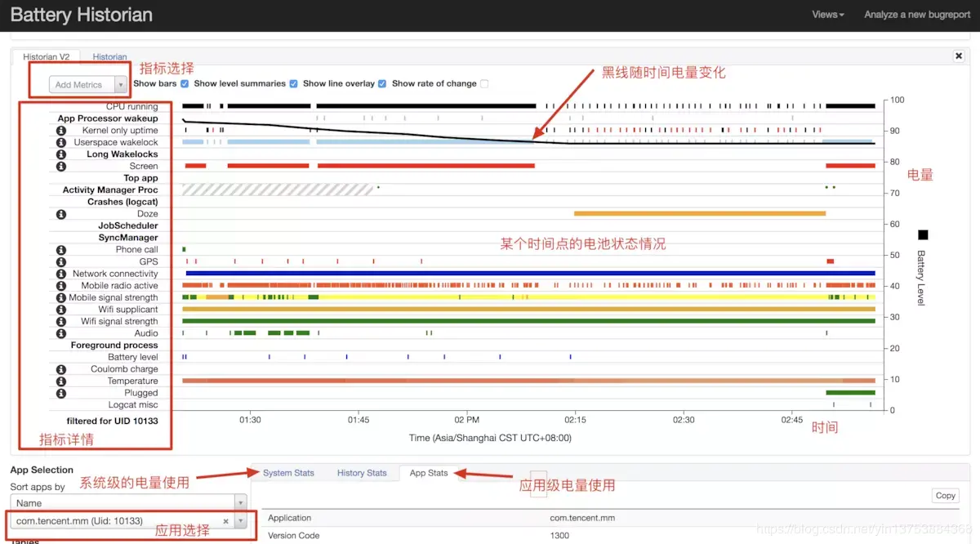Image resolution: width=980 pixels, height=544 pixels.
Task: Click Analyze a new bugreport link
Action: [917, 15]
